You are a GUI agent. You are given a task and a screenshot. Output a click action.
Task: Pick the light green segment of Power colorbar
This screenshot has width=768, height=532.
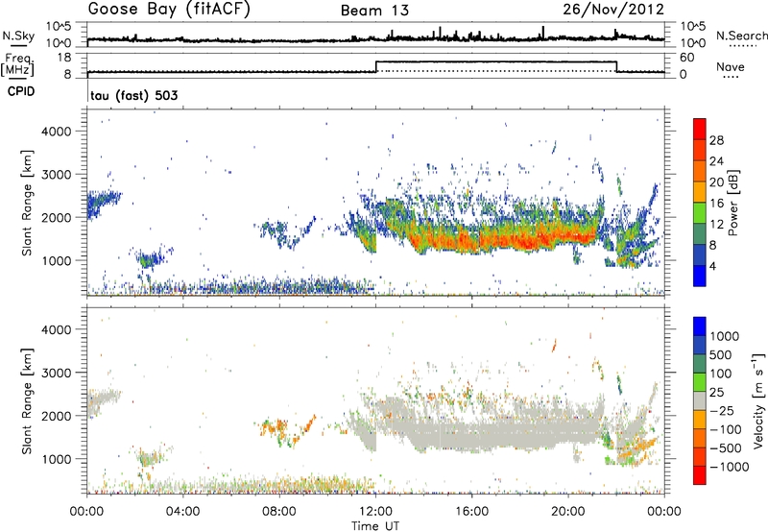tap(700, 213)
